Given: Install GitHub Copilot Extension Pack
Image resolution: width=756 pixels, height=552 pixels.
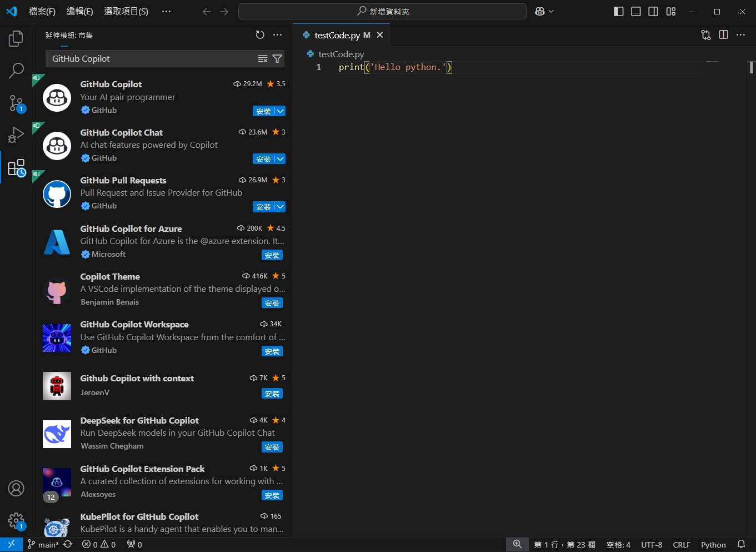Looking at the screenshot, I should point(272,495).
